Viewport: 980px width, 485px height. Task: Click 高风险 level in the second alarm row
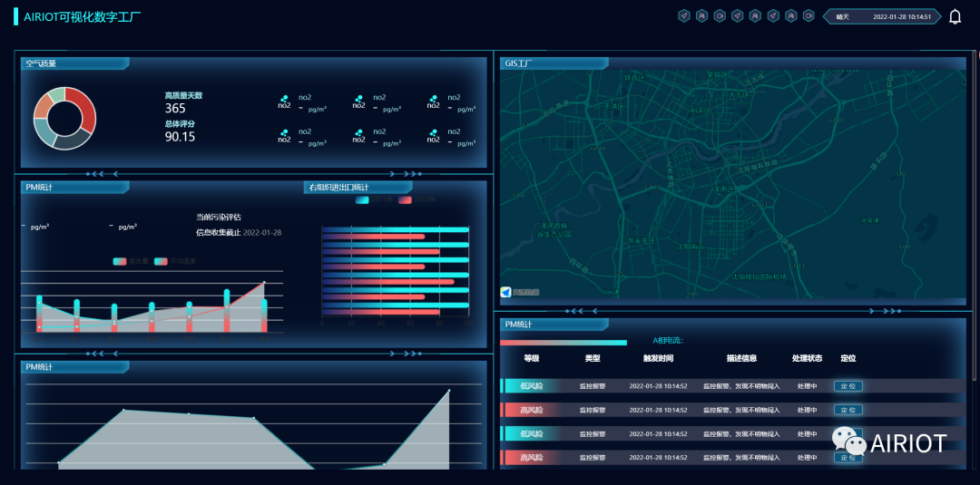point(531,410)
